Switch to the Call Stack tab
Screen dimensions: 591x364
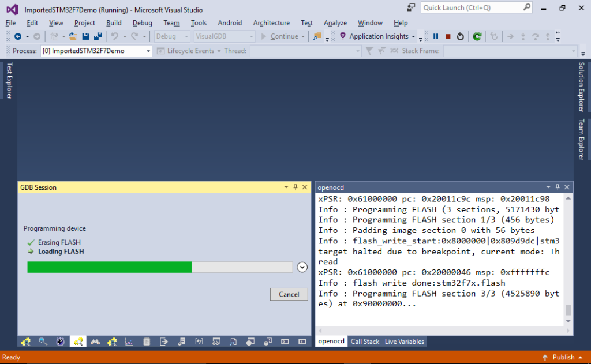coord(365,341)
